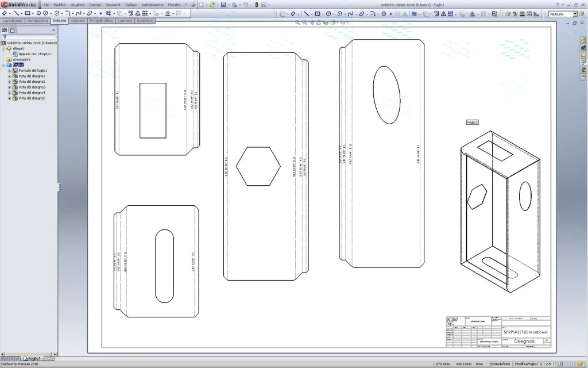The image size is (588, 368).
Task: Undo the last action with the Undo icon
Action: click(x=245, y=5)
